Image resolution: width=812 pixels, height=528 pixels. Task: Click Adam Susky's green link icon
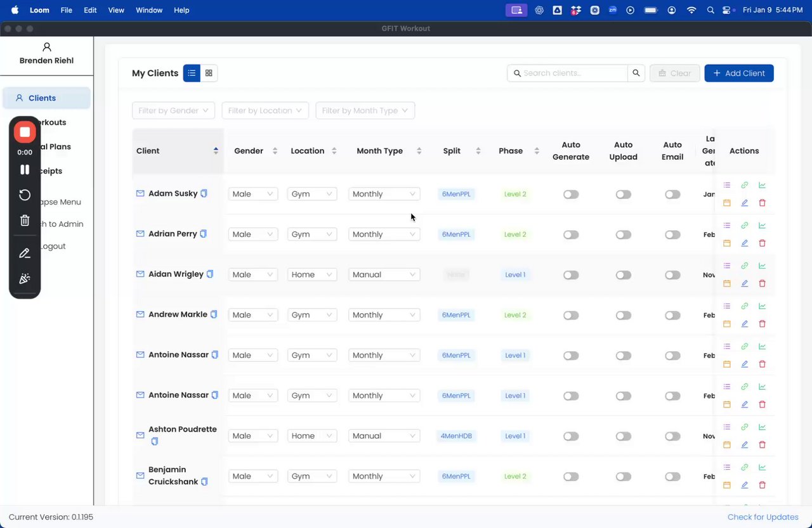(745, 185)
